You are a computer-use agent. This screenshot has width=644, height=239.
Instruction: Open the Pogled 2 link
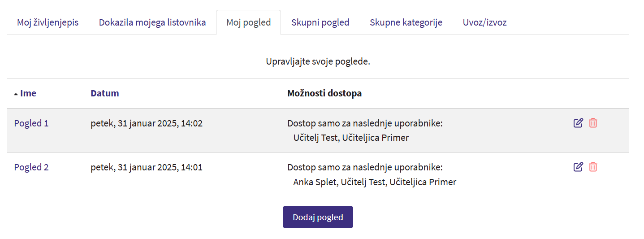pos(31,167)
